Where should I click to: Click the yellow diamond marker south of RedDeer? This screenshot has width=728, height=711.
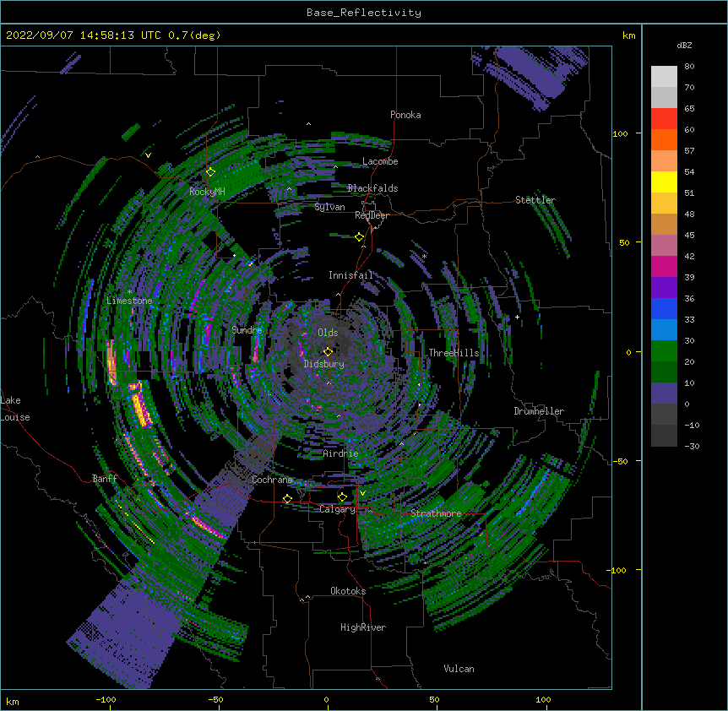click(359, 237)
